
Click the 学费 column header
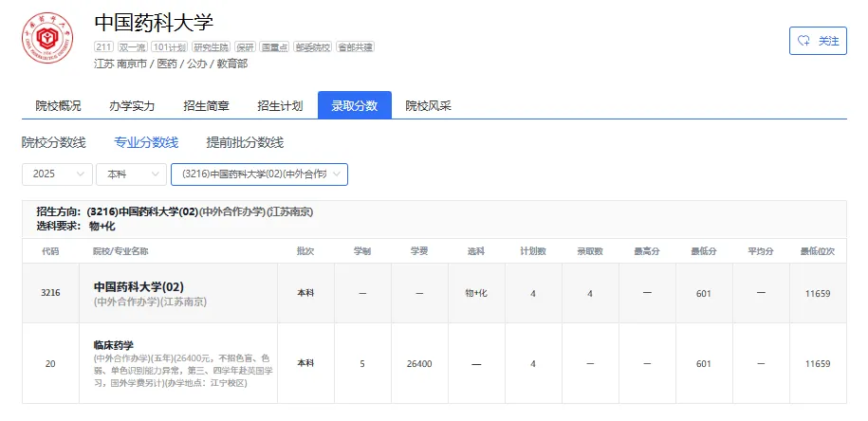click(419, 251)
